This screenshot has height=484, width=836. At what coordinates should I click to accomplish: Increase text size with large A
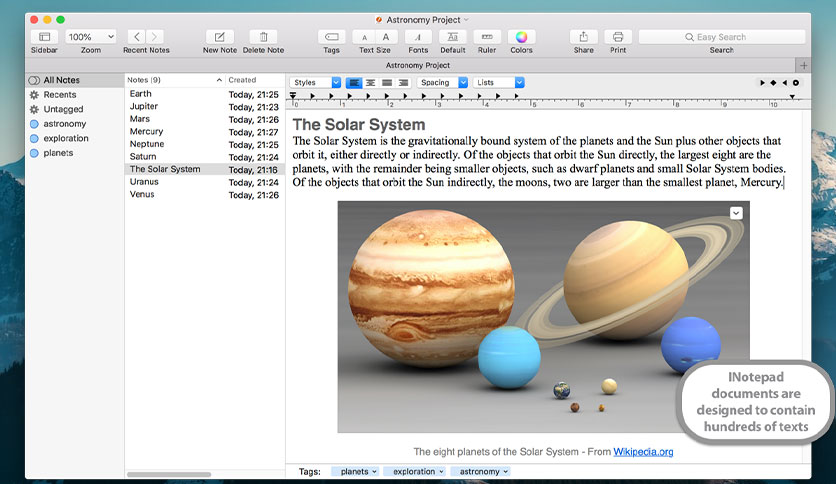click(386, 37)
